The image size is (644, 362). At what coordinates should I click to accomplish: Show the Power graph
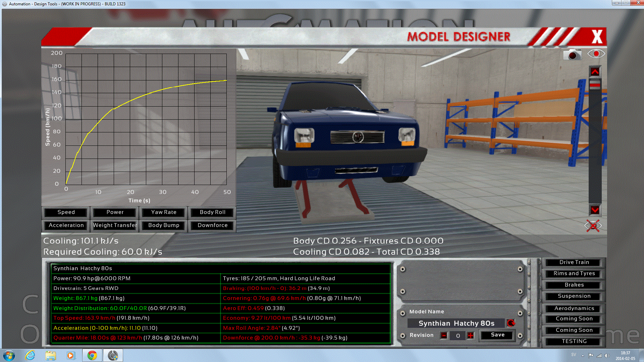click(x=115, y=212)
